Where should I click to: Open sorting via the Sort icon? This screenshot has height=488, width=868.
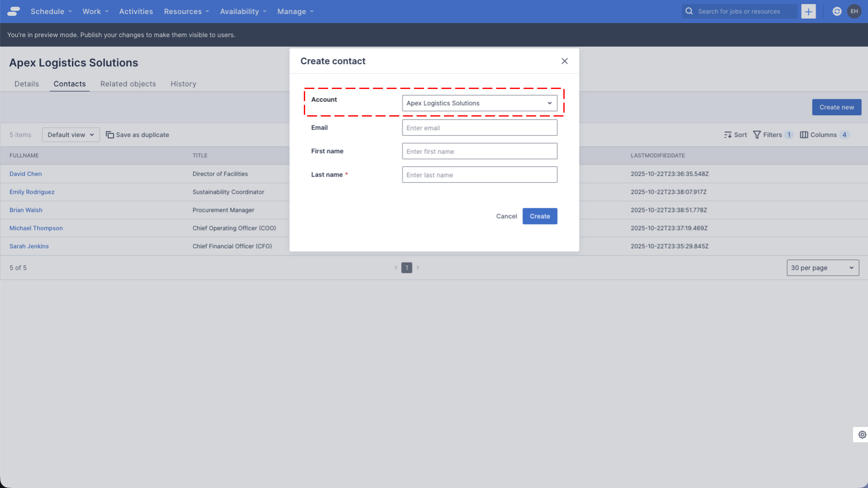tap(728, 135)
